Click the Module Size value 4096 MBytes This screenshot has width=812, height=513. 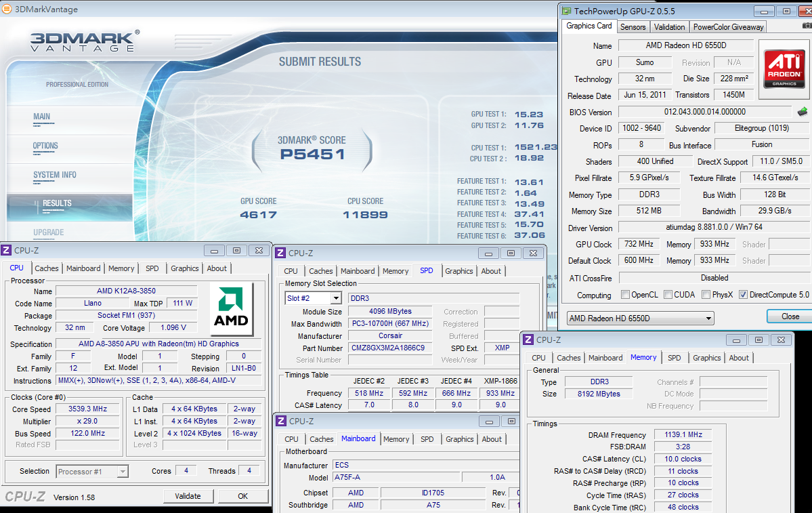coord(390,312)
